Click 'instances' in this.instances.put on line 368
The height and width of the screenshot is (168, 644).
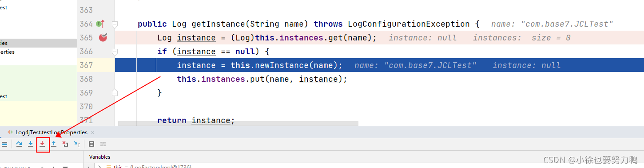(221, 79)
